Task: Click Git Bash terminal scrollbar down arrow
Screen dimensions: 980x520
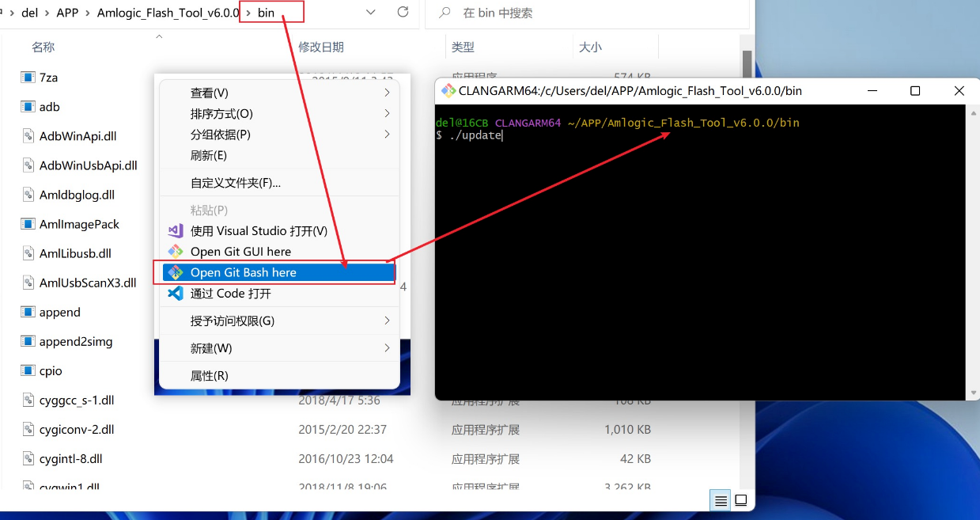Action: [x=973, y=392]
